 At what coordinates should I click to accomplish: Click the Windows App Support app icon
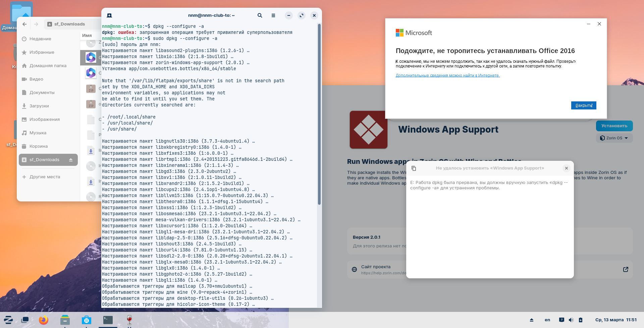[368, 130]
